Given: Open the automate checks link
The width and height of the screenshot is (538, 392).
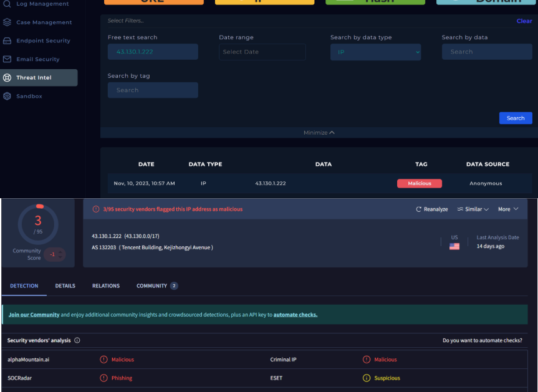Looking at the screenshot, I should tap(295, 315).
